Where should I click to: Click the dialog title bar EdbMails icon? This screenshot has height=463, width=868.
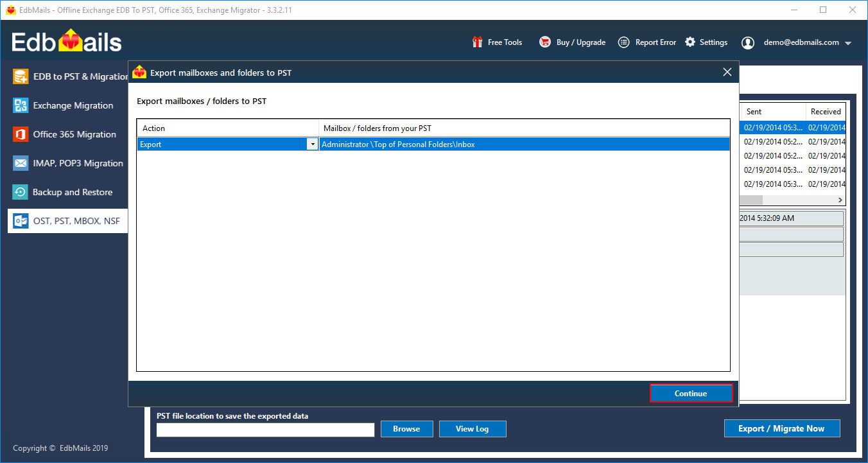[139, 73]
